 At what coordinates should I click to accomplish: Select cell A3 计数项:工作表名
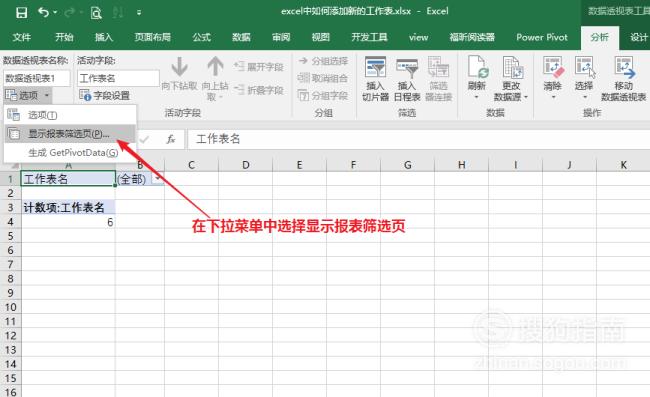[x=68, y=207]
